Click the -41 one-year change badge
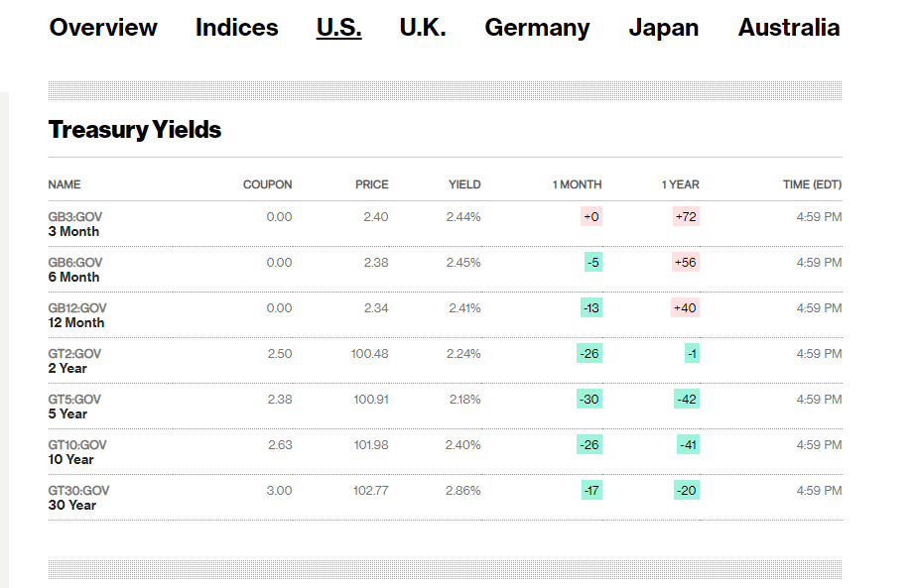915x588 pixels. (x=688, y=444)
